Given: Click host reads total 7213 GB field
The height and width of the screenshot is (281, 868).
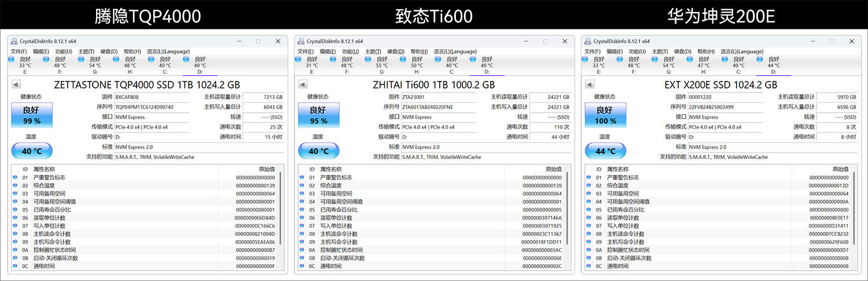Looking at the screenshot, I should pyautogui.click(x=264, y=97).
